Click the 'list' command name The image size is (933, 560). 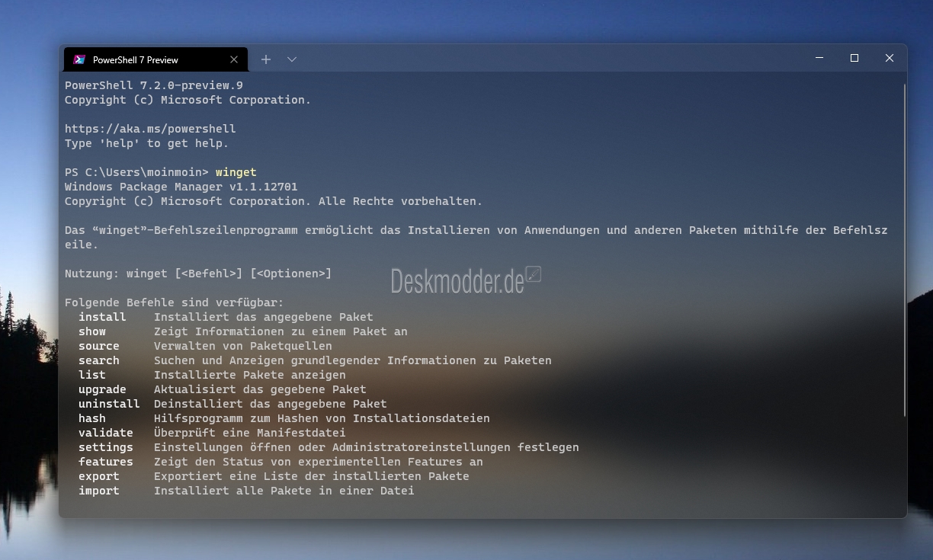coord(92,375)
